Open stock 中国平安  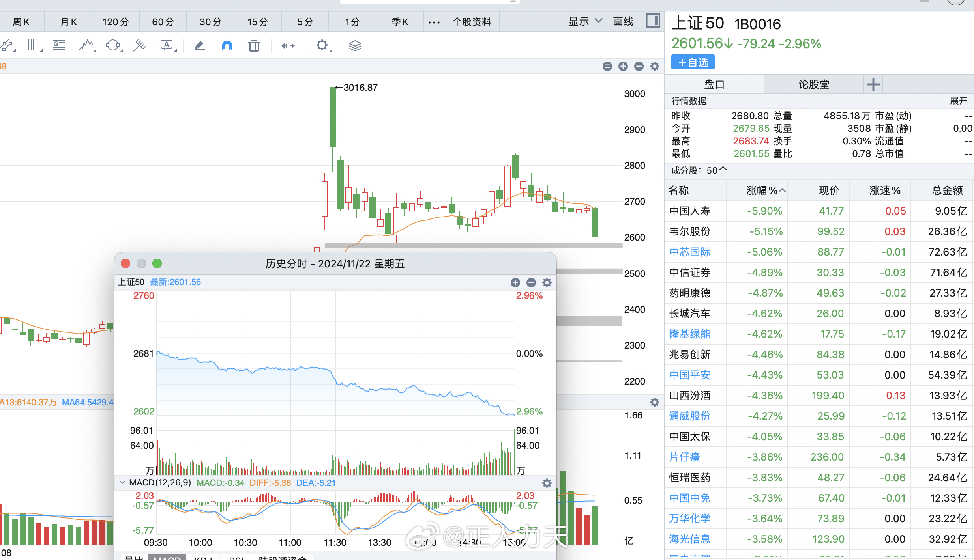690,375
